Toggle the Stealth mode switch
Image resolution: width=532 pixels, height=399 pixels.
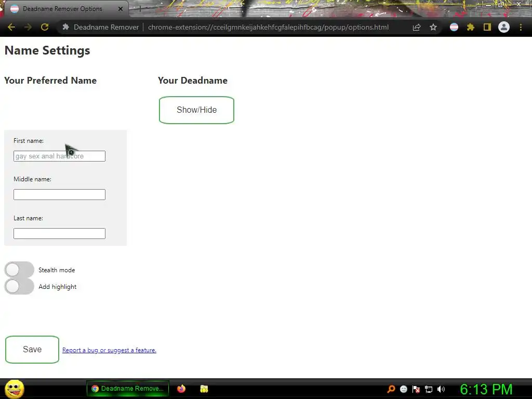tap(19, 270)
